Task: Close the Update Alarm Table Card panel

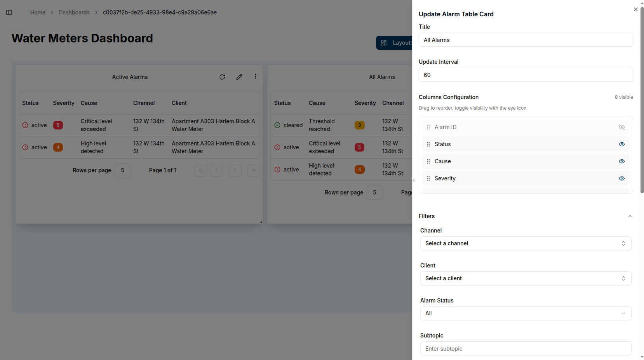Action: [x=636, y=9]
